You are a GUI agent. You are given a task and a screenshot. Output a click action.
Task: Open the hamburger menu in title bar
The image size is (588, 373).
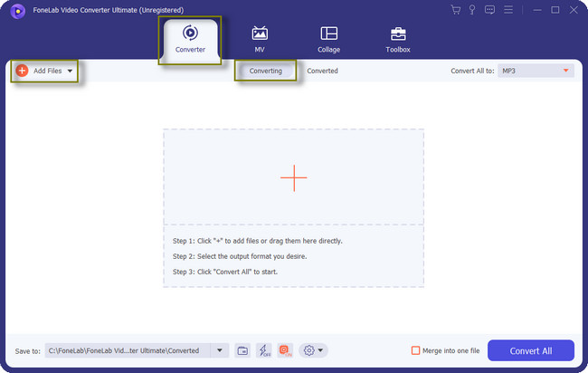(508, 9)
